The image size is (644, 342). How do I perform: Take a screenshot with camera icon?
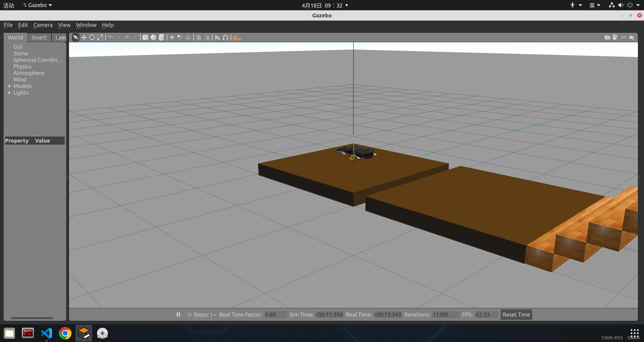607,37
